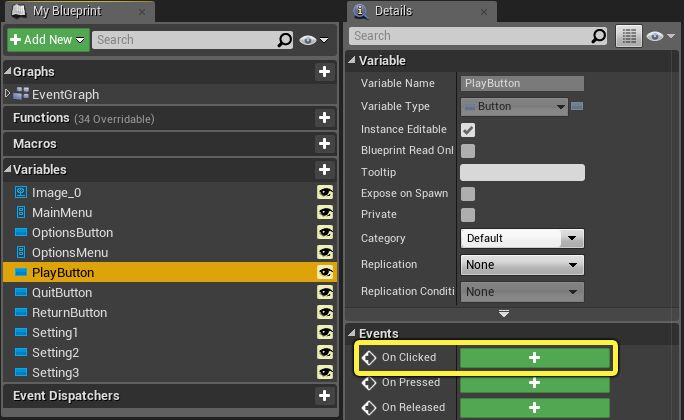684x420 pixels.
Task: Collapse the Graphs section triangle
Action: (x=7, y=71)
